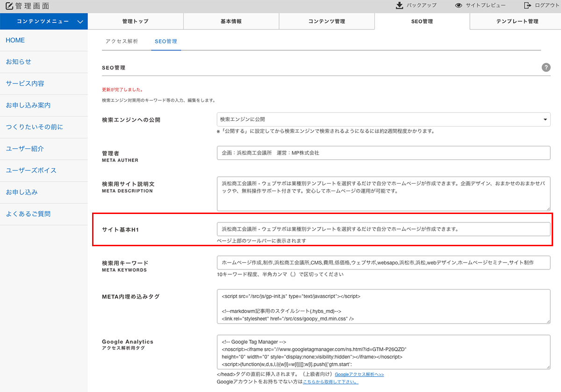Expand the コンテンツメニュー chevron

[x=80, y=21]
